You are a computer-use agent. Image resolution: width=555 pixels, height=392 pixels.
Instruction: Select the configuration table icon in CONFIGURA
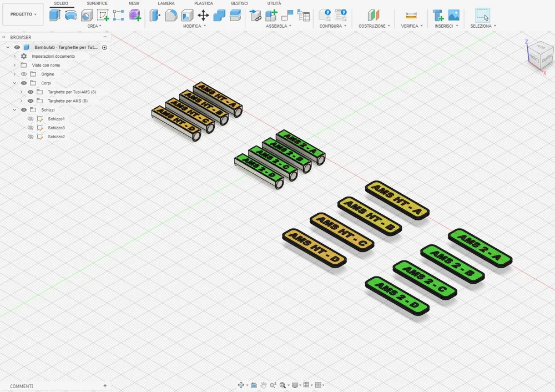click(x=341, y=15)
